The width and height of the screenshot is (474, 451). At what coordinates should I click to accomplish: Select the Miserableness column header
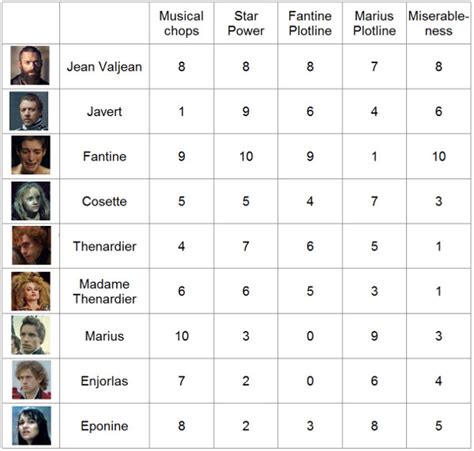click(x=438, y=23)
